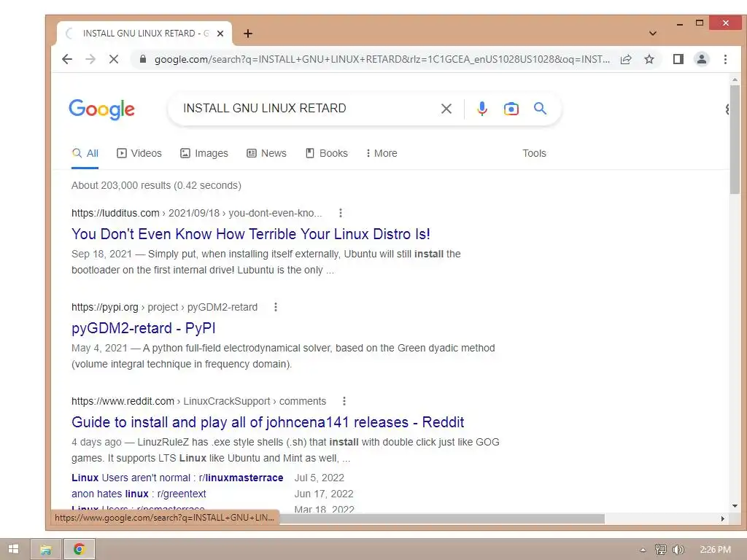This screenshot has width=747, height=560.
Task: Share this page icon in address bar
Action: click(626, 59)
